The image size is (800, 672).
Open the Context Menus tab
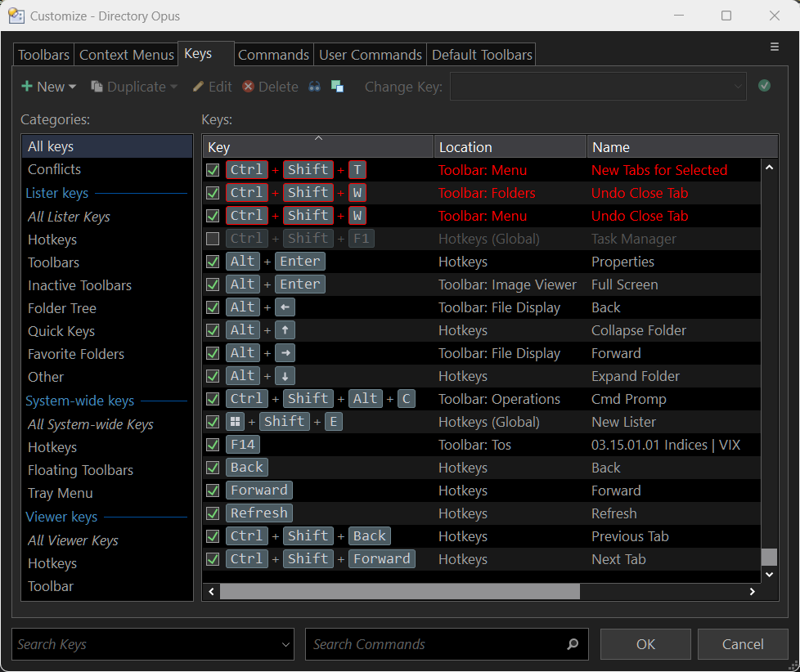126,55
